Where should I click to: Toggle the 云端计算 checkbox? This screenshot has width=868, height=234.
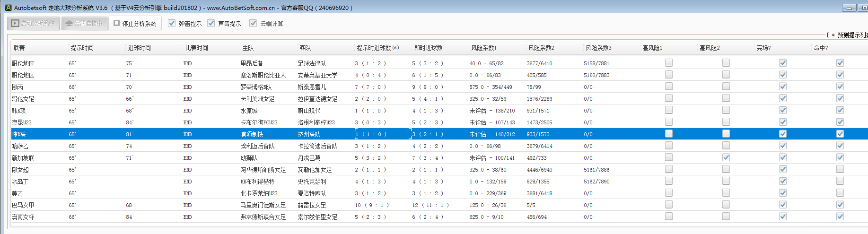click(x=253, y=23)
